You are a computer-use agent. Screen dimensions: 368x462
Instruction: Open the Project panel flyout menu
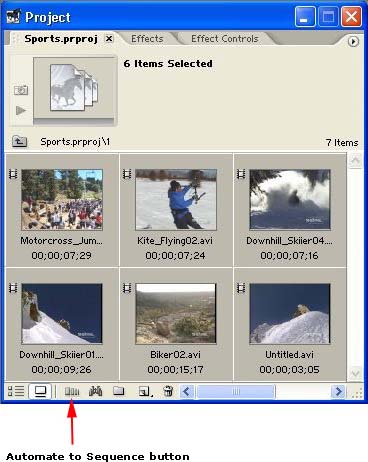coord(353,41)
